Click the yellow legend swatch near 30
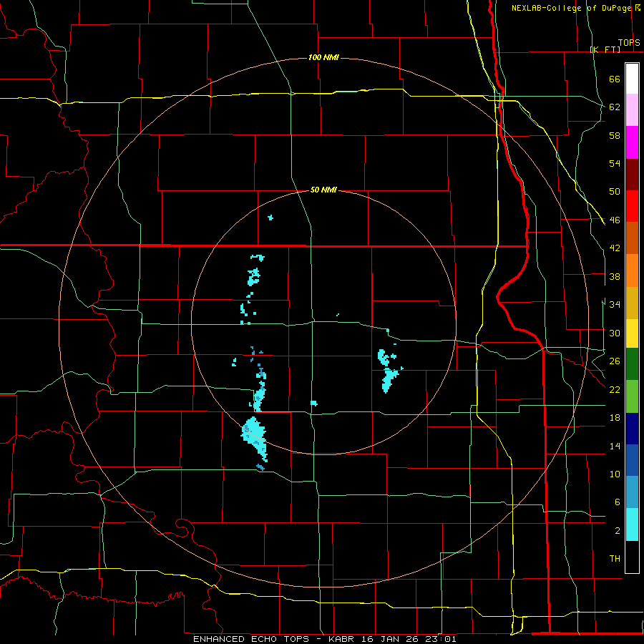This screenshot has height=644, width=644. pos(632,333)
